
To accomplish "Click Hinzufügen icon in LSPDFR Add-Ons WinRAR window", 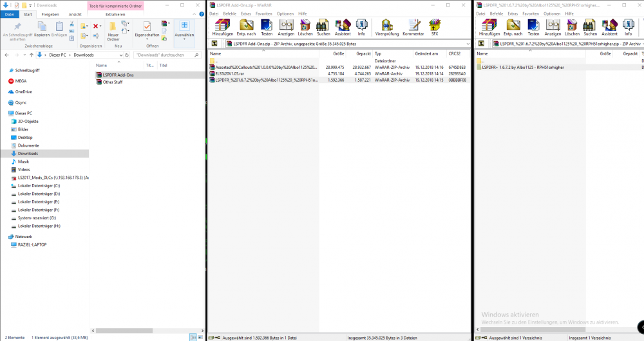I will [223, 27].
